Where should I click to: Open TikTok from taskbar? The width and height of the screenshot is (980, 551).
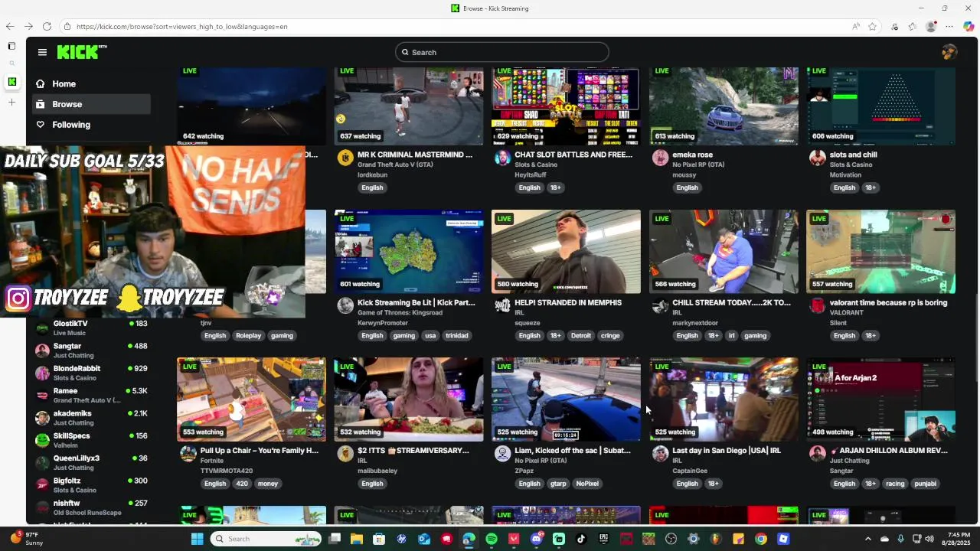pyautogui.click(x=581, y=539)
